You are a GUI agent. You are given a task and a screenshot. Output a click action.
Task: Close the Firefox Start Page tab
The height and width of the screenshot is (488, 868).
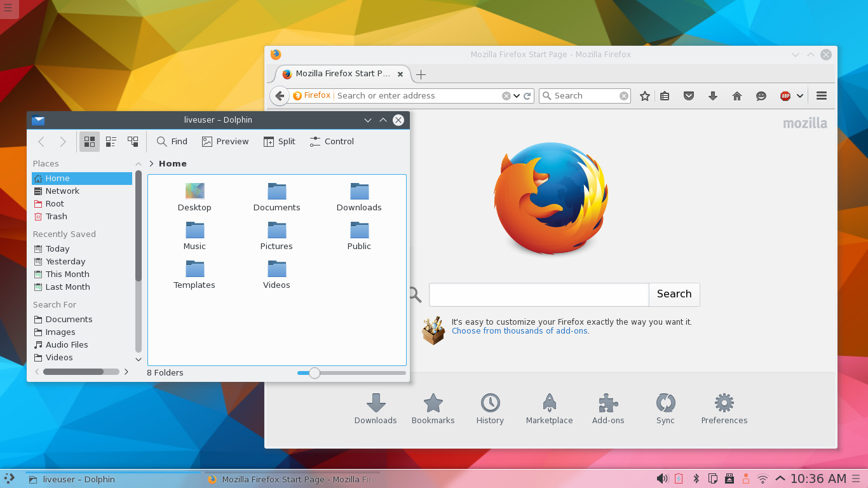click(400, 74)
